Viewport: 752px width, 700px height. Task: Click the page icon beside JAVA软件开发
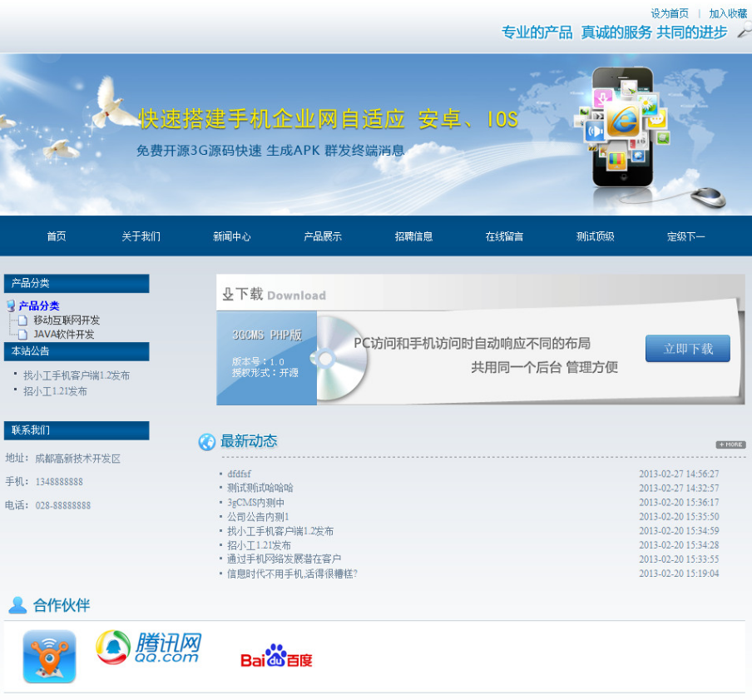pos(22,335)
